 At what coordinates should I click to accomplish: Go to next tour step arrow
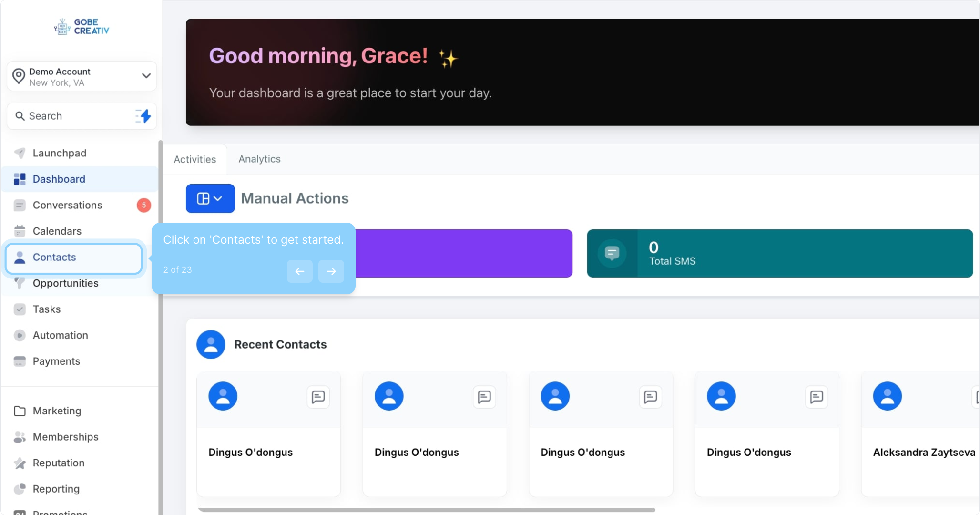click(331, 271)
